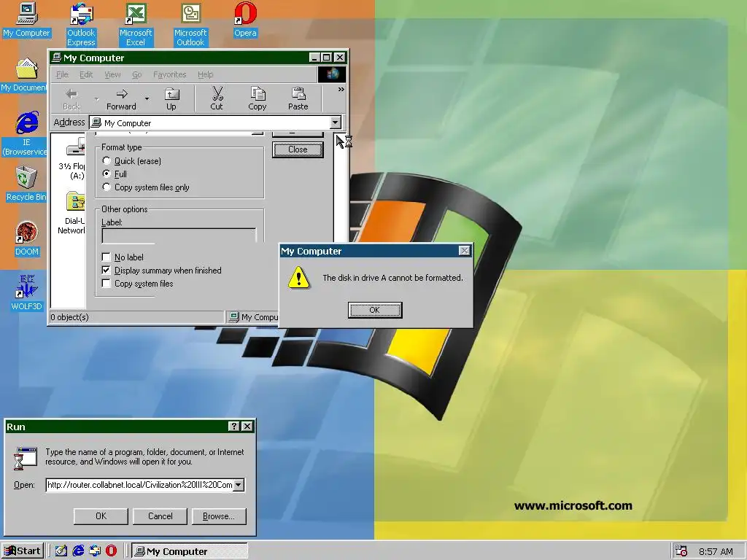The width and height of the screenshot is (747, 560).
Task: Click the Windows logo throbber in My Computer
Action: [332, 74]
